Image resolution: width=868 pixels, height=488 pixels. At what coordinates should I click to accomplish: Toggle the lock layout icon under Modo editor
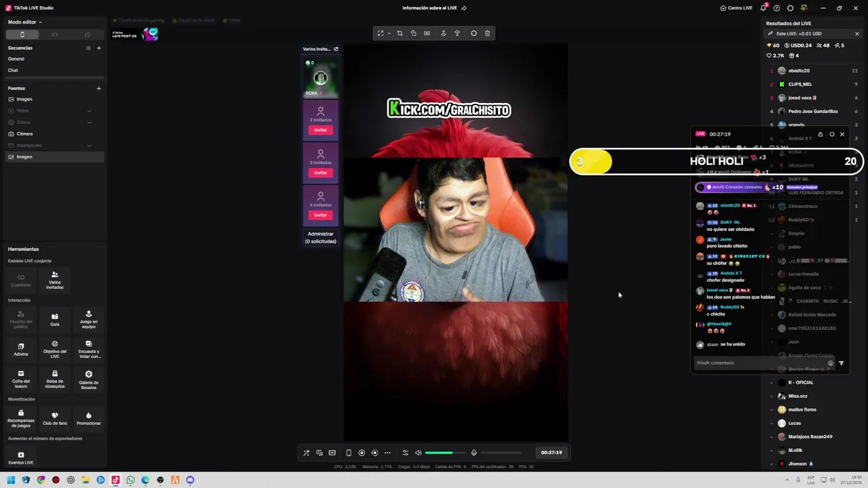click(87, 35)
